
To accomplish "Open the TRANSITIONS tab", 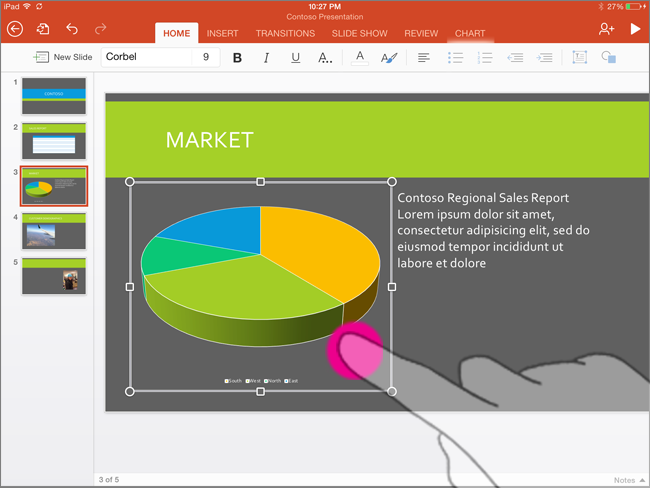I will (x=285, y=34).
